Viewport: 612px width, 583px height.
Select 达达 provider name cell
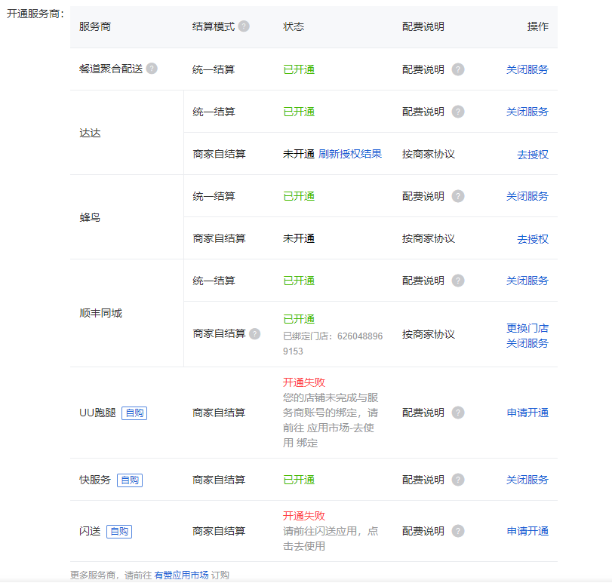point(90,133)
